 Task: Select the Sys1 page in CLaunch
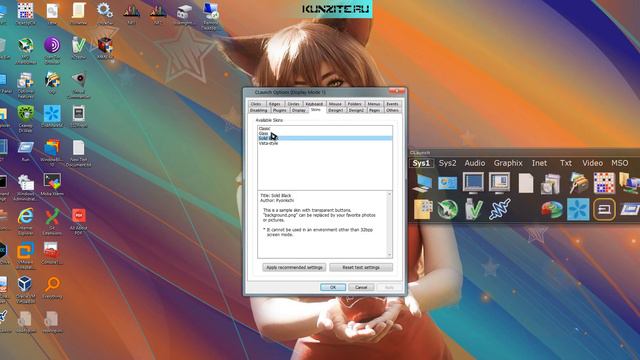[x=421, y=163]
